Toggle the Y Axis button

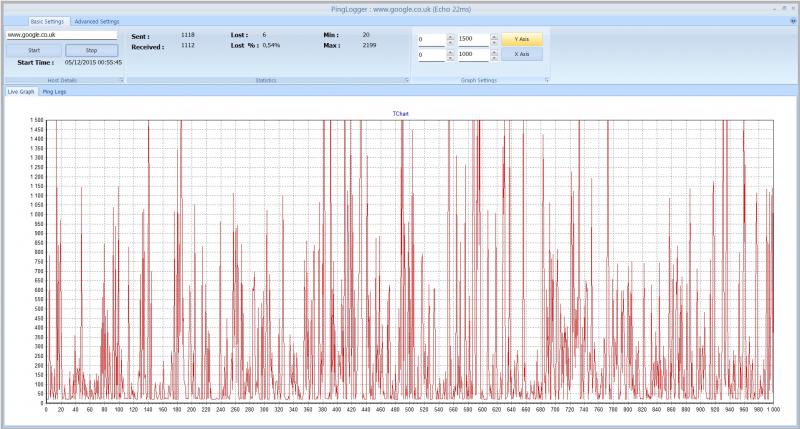521,40
